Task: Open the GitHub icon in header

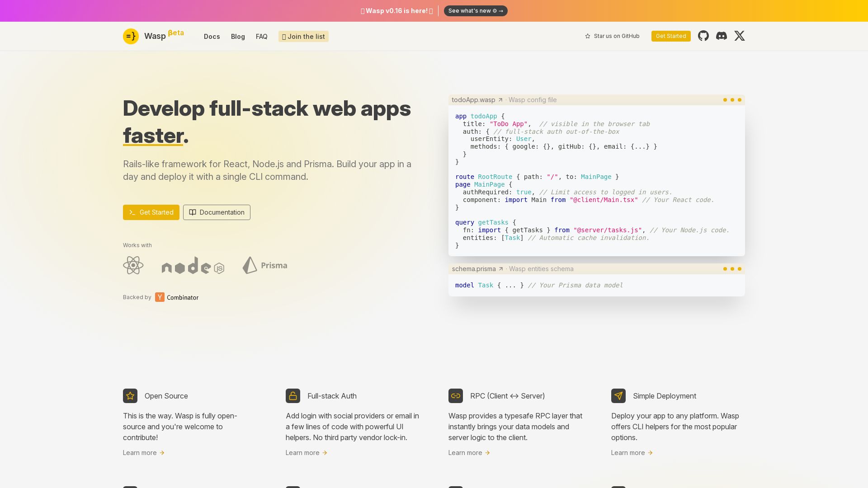Action: pyautogui.click(x=703, y=36)
